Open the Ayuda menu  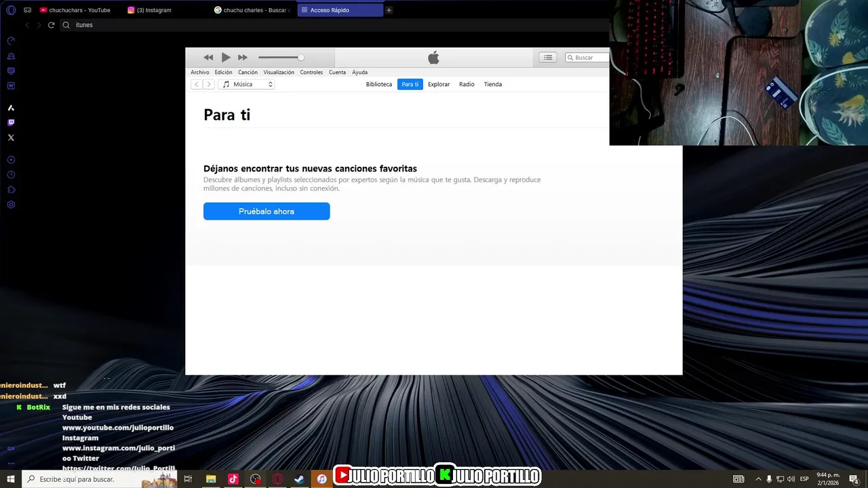coord(359,73)
